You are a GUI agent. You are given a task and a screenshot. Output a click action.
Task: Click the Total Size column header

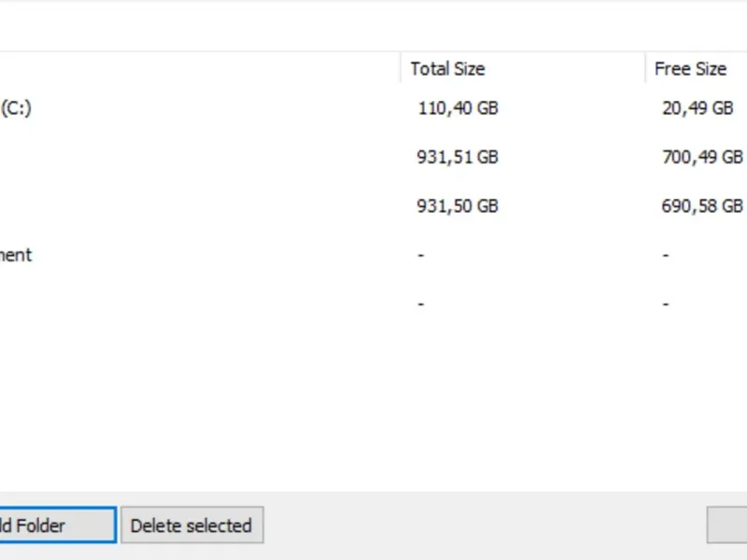click(448, 69)
